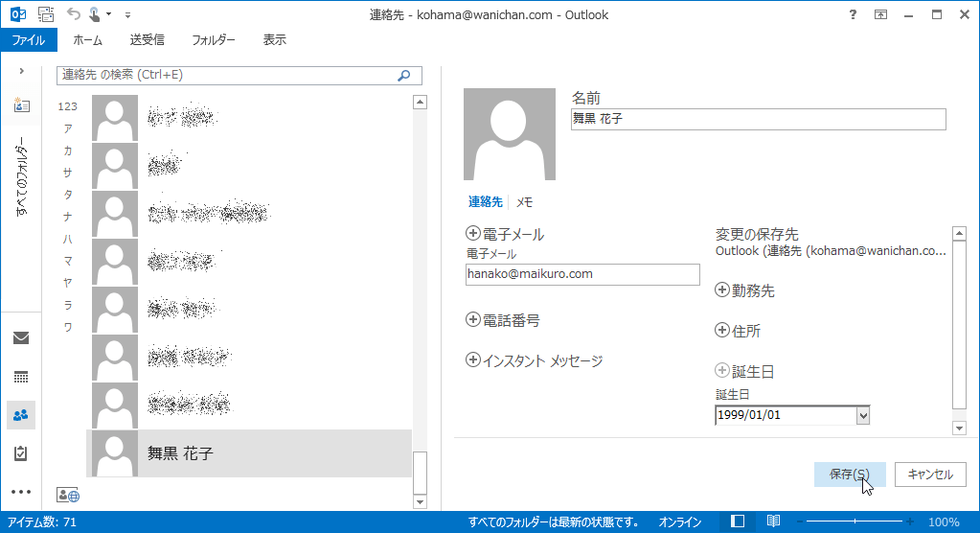
Task: Adjust the zoom slider handle
Action: pyautogui.click(x=855, y=521)
